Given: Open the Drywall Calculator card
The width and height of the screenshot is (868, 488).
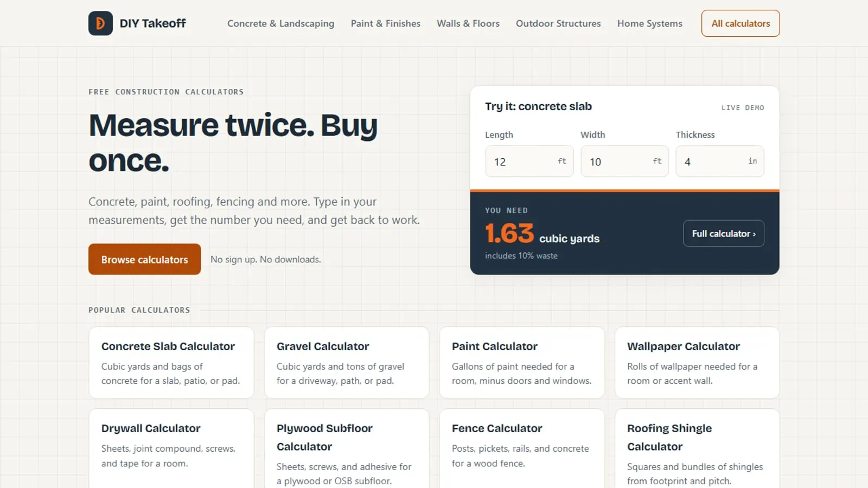Looking at the screenshot, I should [x=171, y=448].
